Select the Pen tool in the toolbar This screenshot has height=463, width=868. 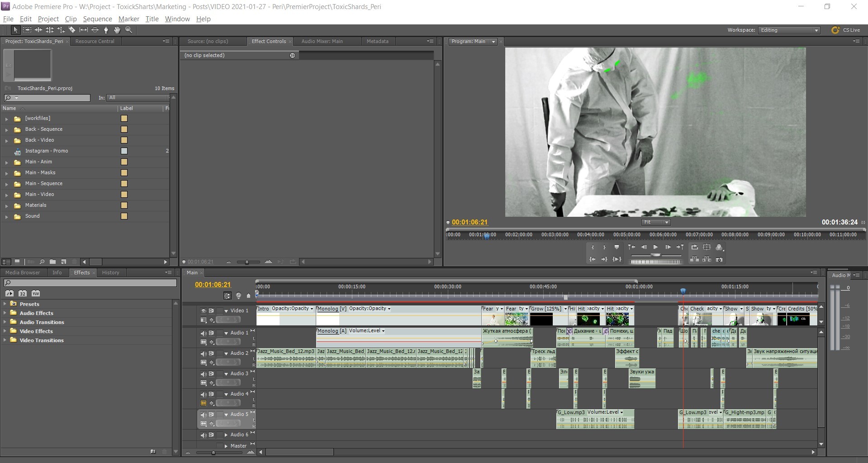[x=106, y=30]
